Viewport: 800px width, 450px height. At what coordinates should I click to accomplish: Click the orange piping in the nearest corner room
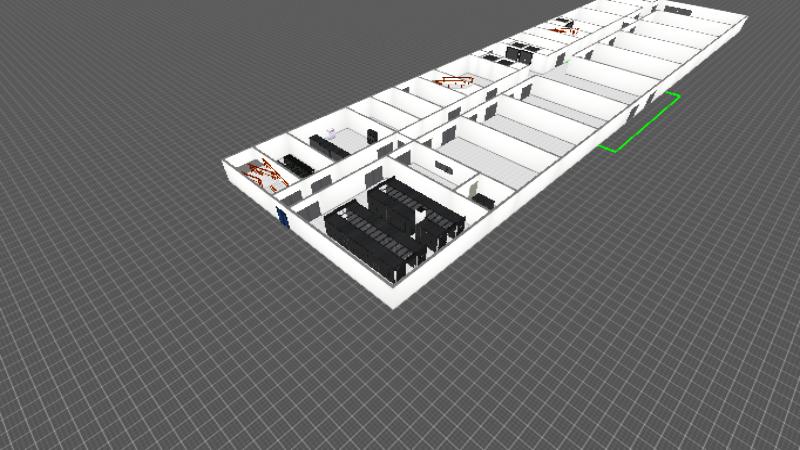266,176
